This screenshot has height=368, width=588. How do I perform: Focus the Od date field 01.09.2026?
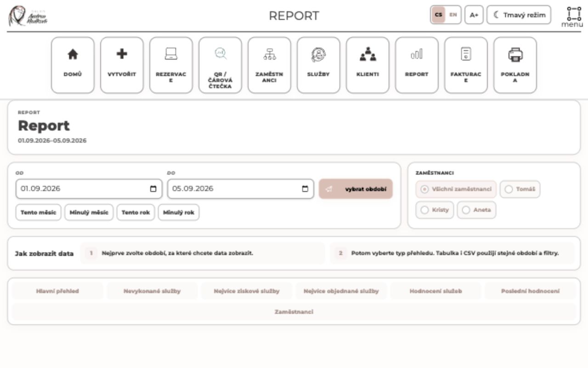tap(89, 189)
